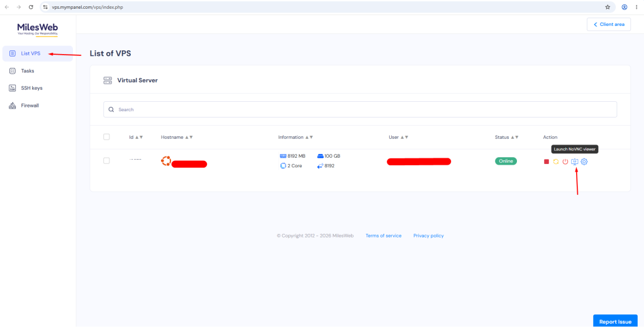Launch the NoVNC viewer monitor icon
The image size is (644, 335).
click(575, 162)
